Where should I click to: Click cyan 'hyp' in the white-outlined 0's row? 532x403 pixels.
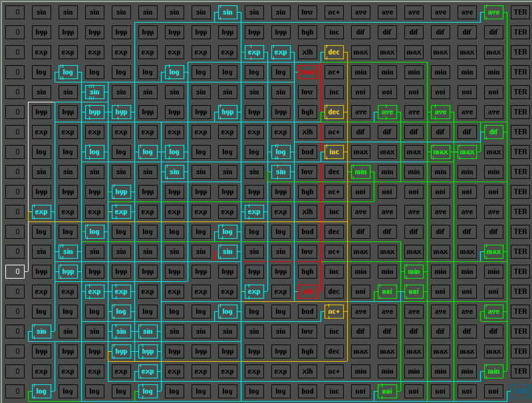pyautogui.click(x=68, y=271)
